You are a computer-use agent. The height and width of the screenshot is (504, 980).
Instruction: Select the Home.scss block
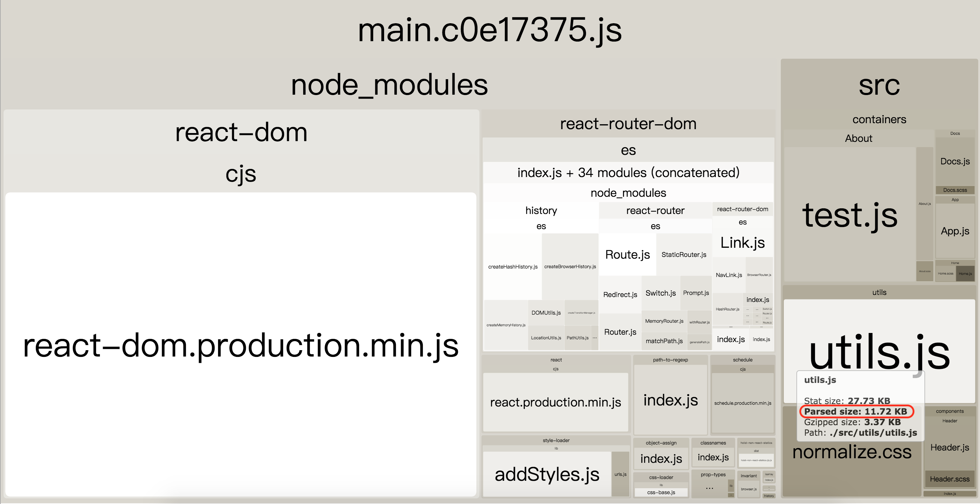coord(946,274)
